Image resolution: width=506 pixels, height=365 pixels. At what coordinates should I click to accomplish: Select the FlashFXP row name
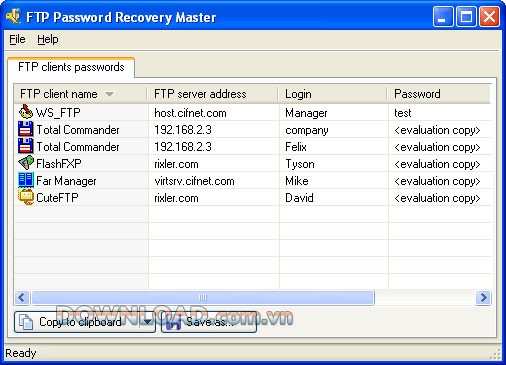pos(59,164)
